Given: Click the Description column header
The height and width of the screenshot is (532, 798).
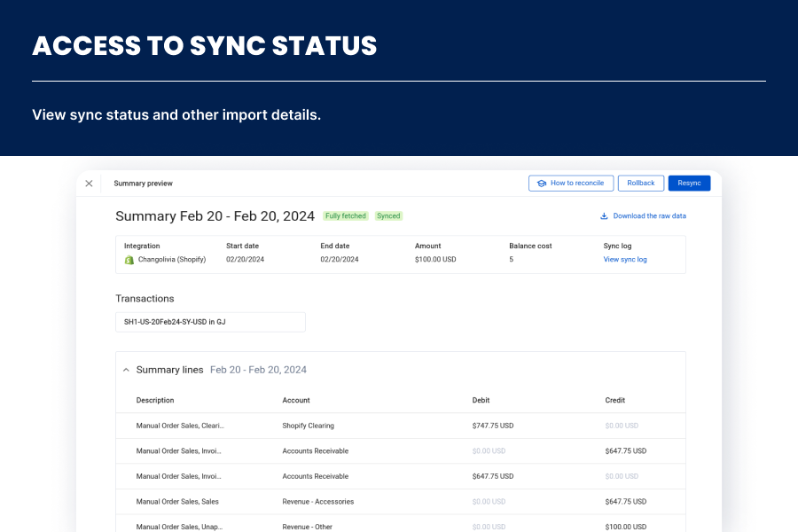Looking at the screenshot, I should click(155, 401).
